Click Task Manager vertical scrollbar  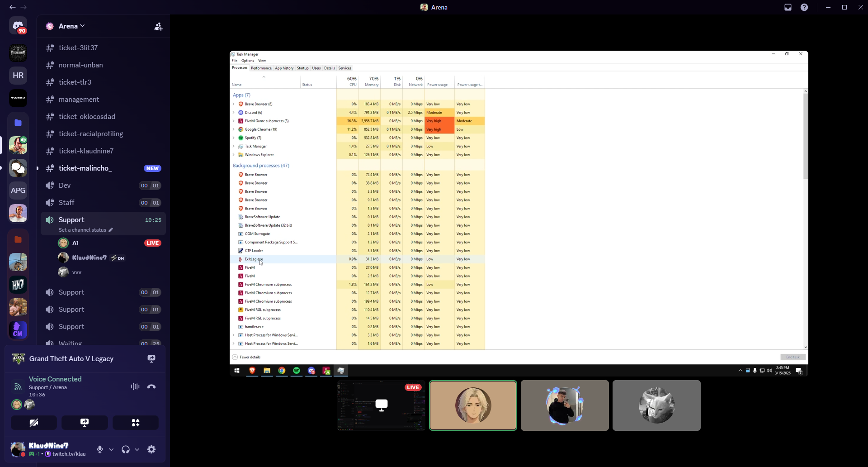(806, 136)
